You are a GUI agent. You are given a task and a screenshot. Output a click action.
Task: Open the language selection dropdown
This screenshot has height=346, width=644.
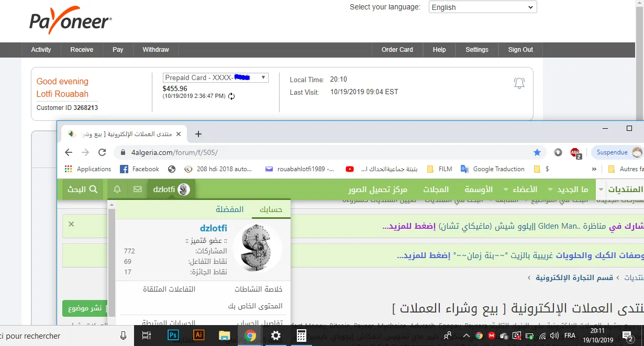(x=482, y=7)
